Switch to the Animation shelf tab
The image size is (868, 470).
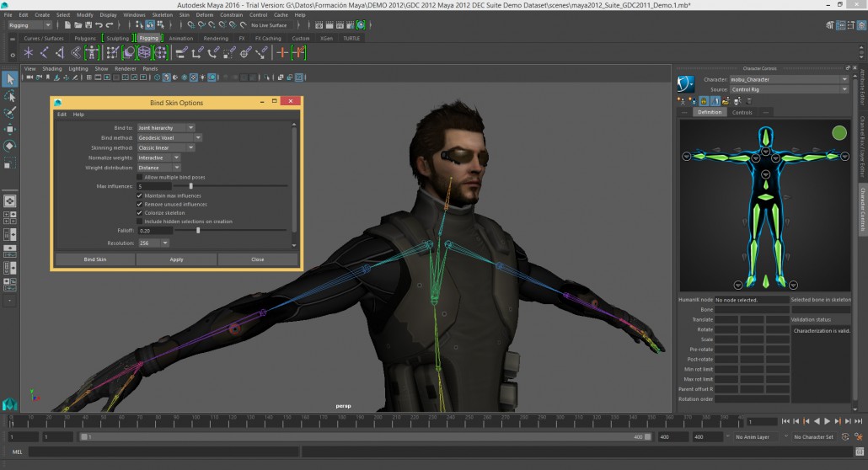click(180, 38)
